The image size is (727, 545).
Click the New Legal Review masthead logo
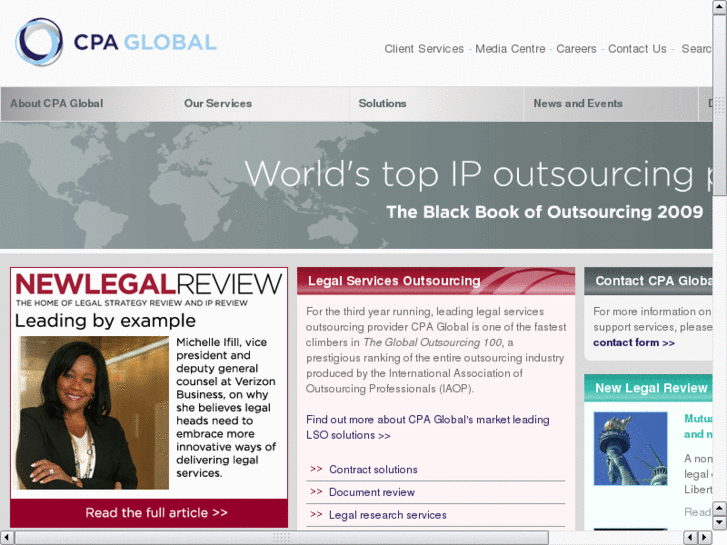pyautogui.click(x=149, y=284)
